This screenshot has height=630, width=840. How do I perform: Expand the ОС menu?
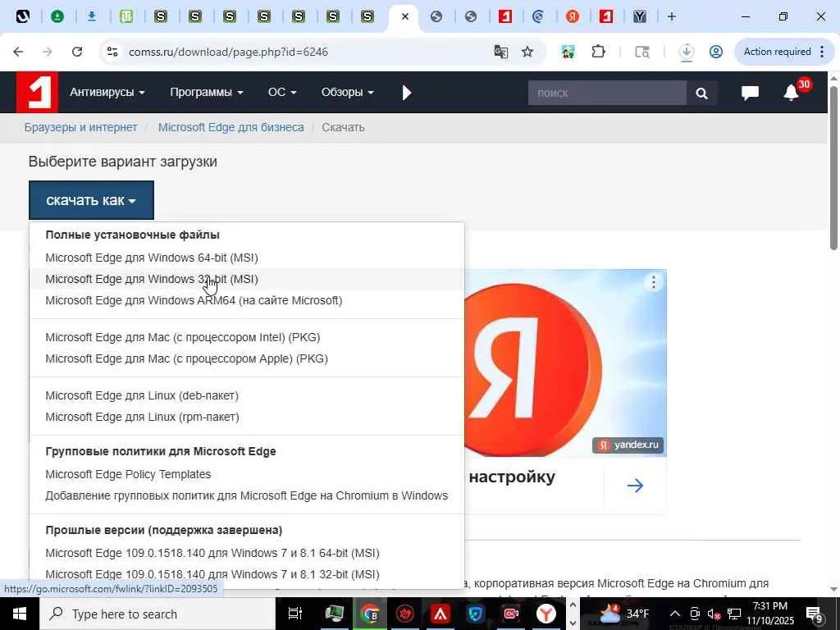click(282, 92)
